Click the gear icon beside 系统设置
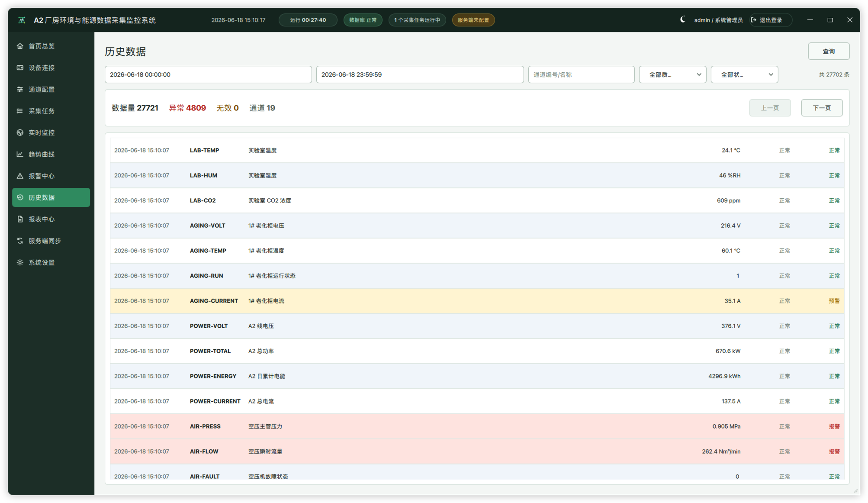This screenshot has width=868, height=503. tap(20, 262)
